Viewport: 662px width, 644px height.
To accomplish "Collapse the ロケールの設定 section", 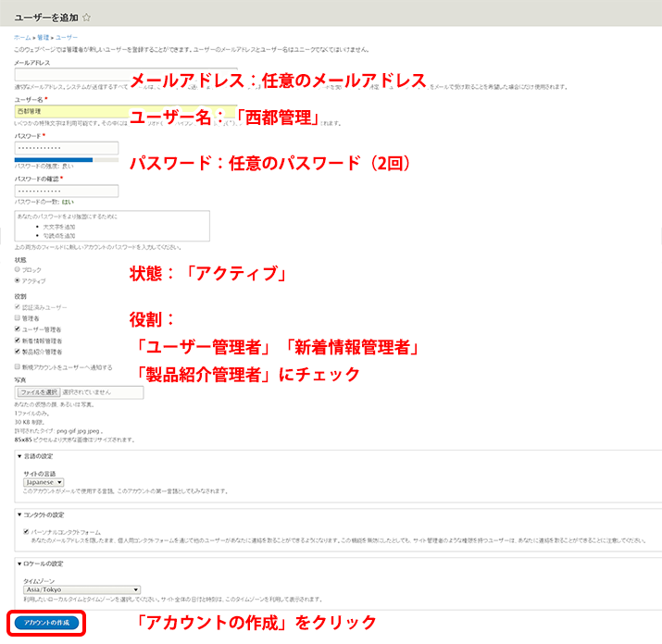I will pos(40,563).
